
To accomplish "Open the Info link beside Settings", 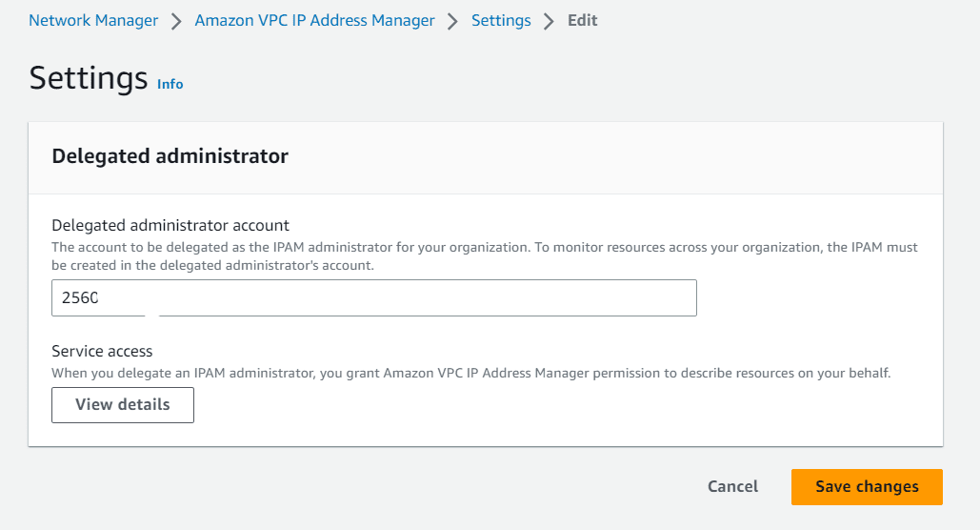I will (x=170, y=84).
